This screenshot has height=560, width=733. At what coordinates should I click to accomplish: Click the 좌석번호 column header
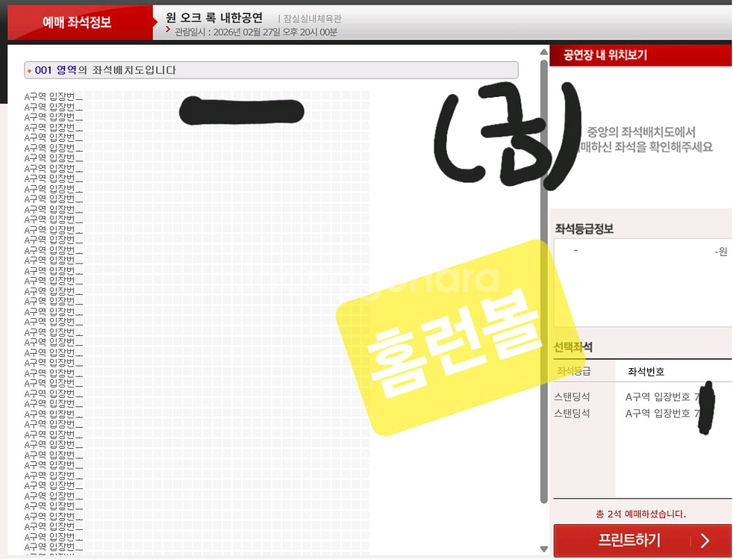click(x=646, y=372)
